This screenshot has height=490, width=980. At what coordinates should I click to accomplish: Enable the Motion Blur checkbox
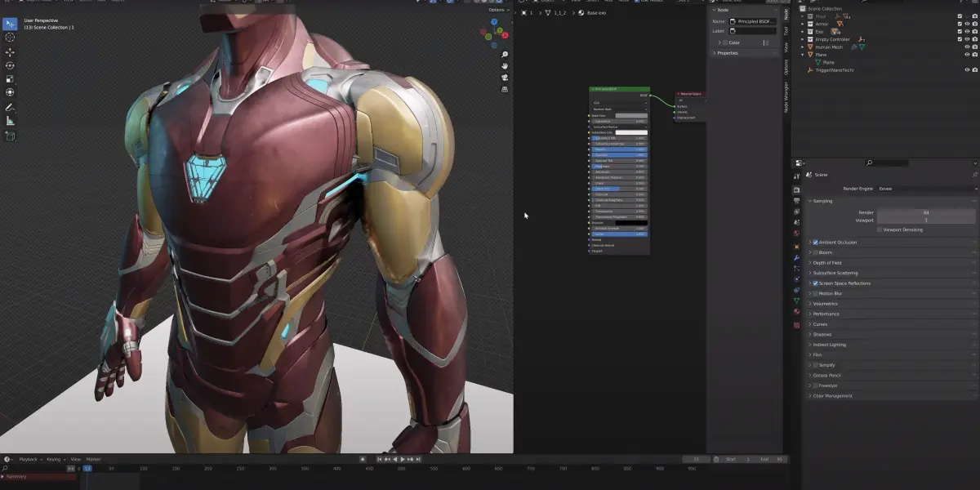click(x=816, y=293)
